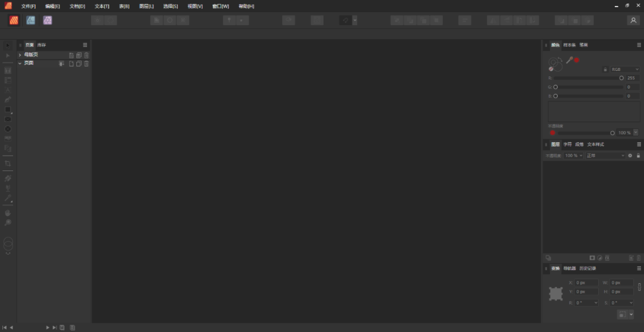Viewport: 644px width, 332px height.
Task: Toggle the width-height aspect ratio link
Action: click(x=639, y=287)
